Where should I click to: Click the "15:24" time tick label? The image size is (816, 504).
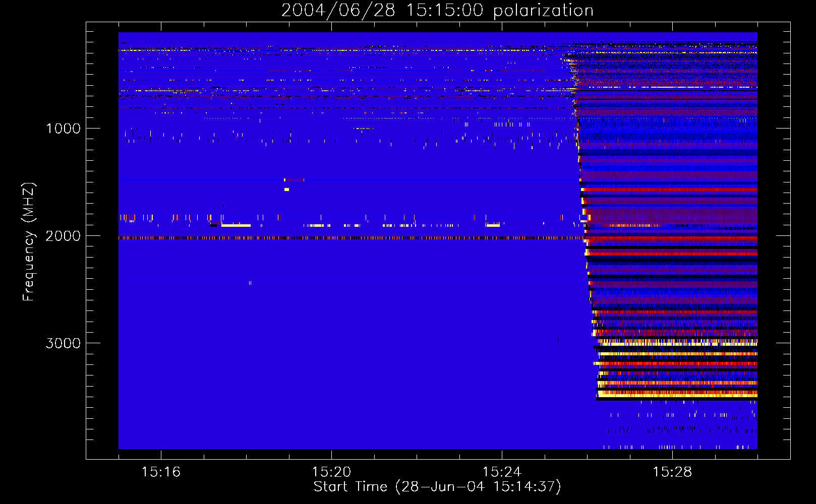[502, 472]
